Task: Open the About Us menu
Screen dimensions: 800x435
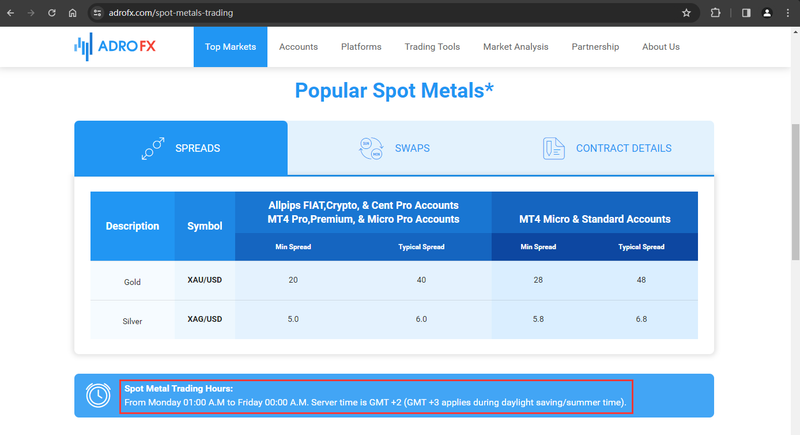Action: coord(661,46)
